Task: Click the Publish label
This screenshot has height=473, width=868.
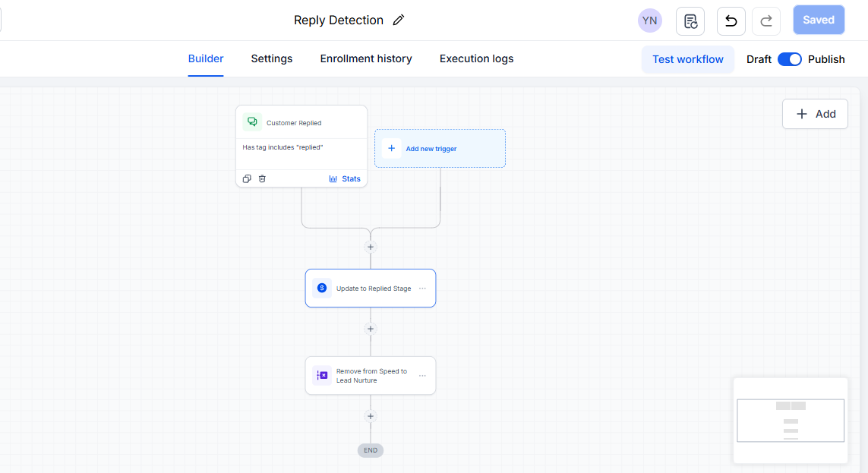Action: pos(826,59)
